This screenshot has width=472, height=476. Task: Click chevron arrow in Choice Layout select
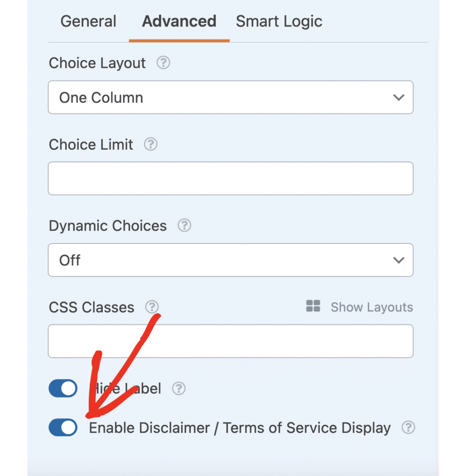(399, 98)
